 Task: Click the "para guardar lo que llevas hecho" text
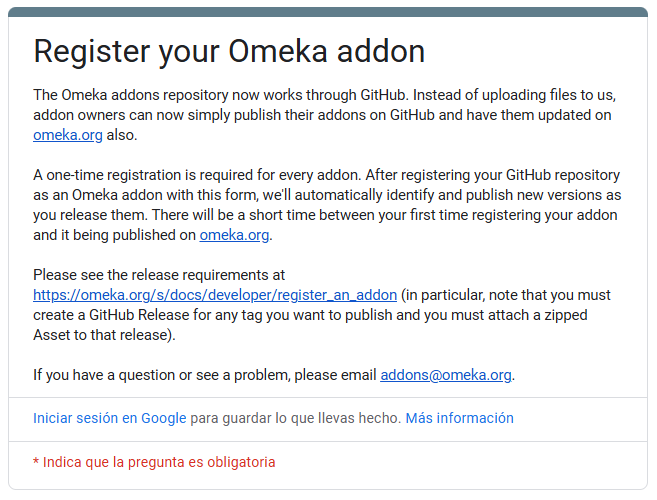click(296, 418)
